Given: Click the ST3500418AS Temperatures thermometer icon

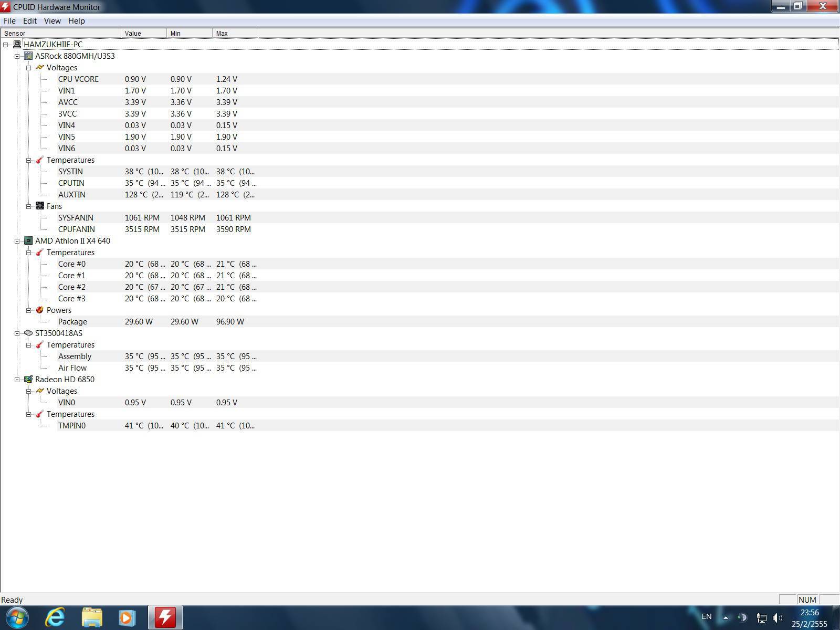Looking at the screenshot, I should 40,345.
